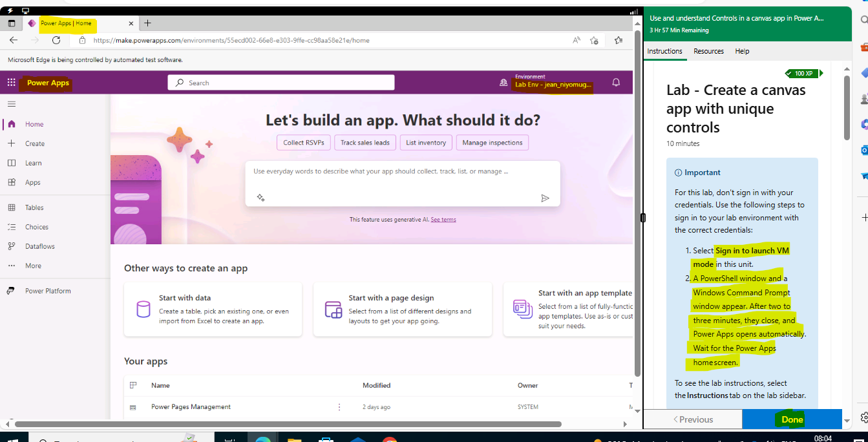Open the app launcher waffle icon
868x442 pixels.
[x=11, y=83]
